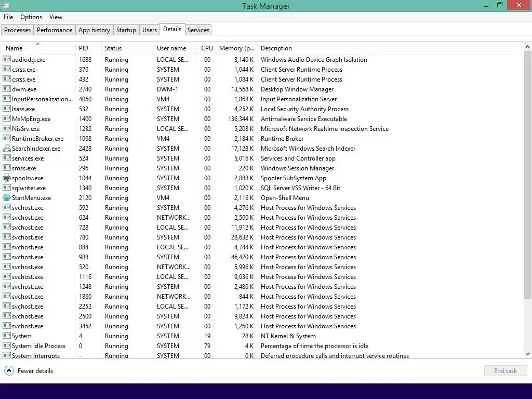Select the spoolsv.exe row name

coord(28,178)
